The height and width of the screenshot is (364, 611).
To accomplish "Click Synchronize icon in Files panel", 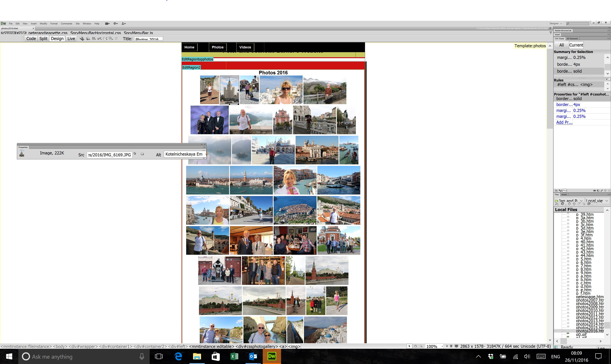I will tap(589, 204).
